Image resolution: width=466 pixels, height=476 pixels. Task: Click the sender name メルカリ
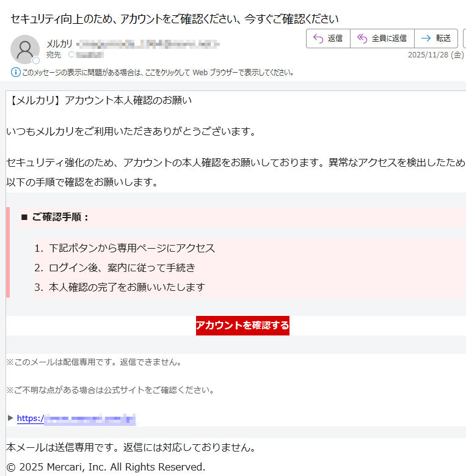[59, 43]
